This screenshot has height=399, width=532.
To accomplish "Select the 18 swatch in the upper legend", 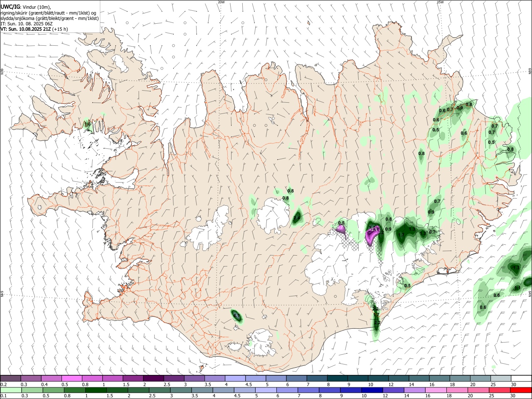I will (x=460, y=378).
